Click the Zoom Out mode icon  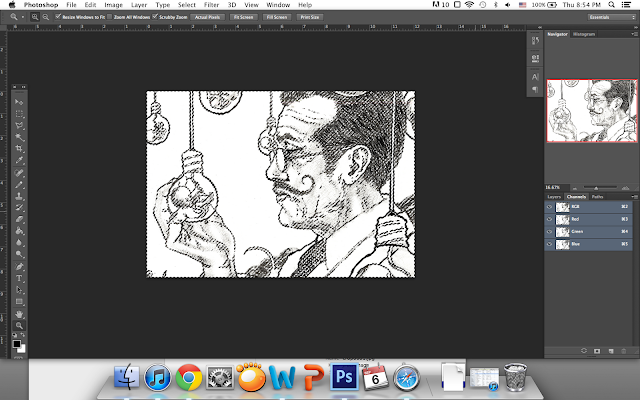pyautogui.click(x=46, y=17)
